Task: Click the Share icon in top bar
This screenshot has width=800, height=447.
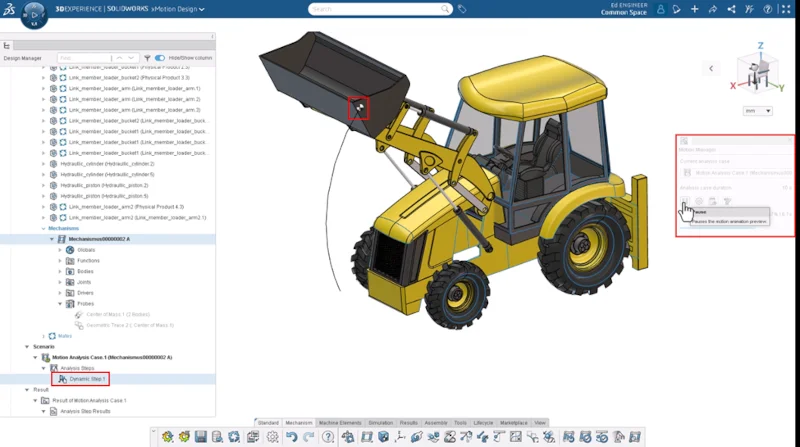Action: tap(732, 9)
